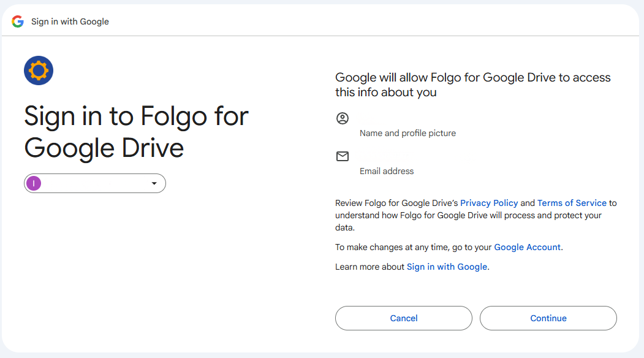Click the "Google will allow Folgo" heading
644x358 pixels.
(472, 85)
